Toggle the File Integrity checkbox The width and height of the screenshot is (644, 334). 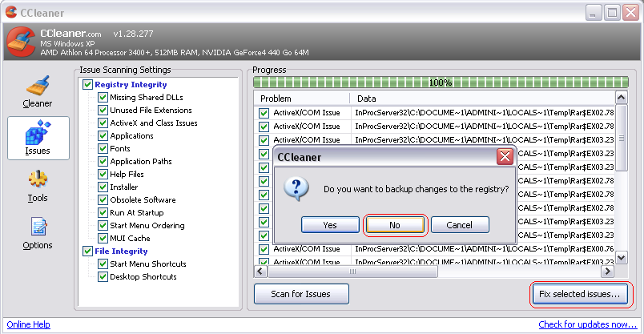click(87, 251)
